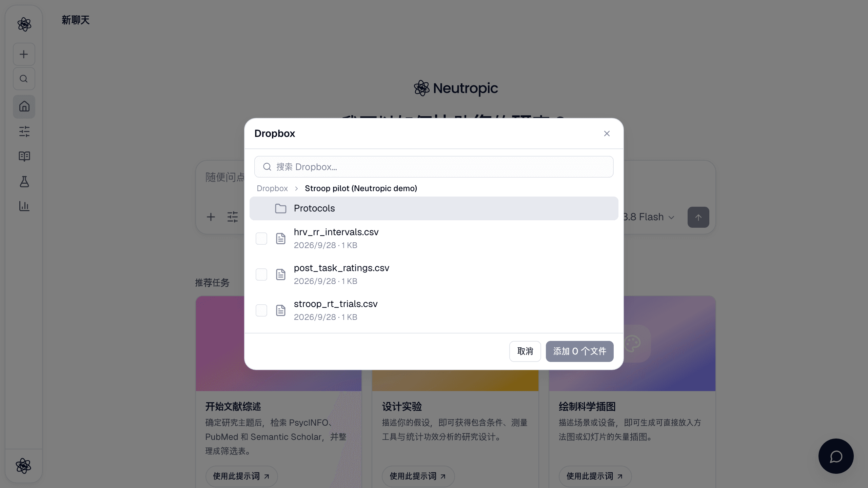Image resolution: width=868 pixels, height=488 pixels.
Task: Open the lab flask icon in sidebar
Action: point(24,181)
